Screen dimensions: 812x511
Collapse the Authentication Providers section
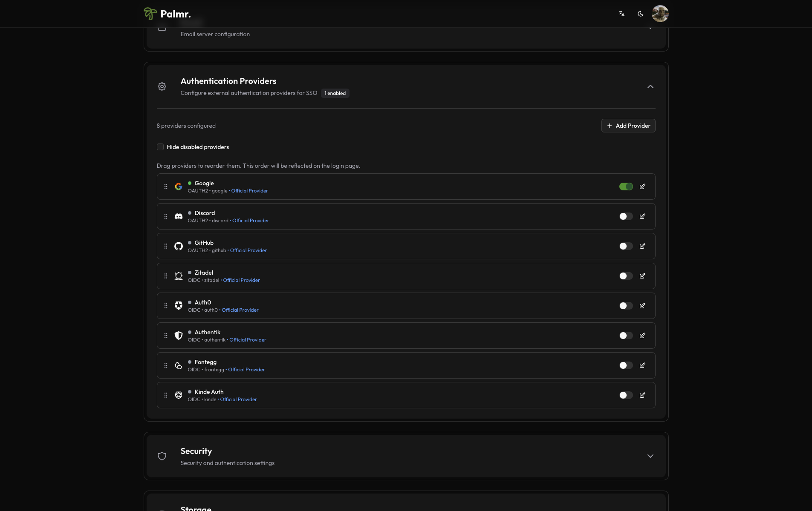tap(650, 86)
